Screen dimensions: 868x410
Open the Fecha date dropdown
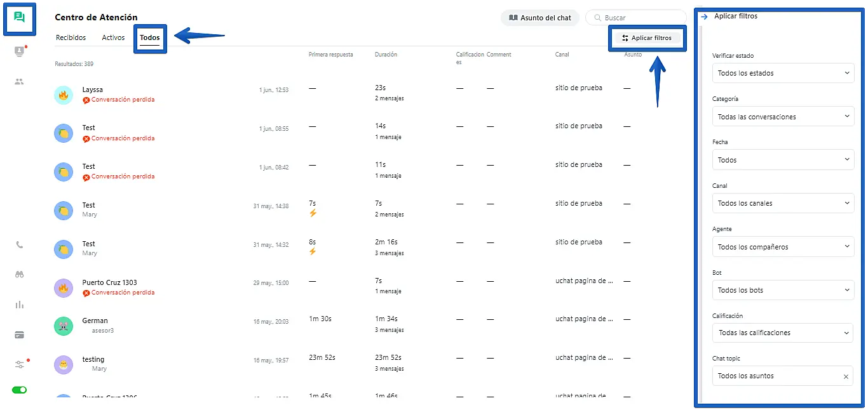pyautogui.click(x=783, y=160)
